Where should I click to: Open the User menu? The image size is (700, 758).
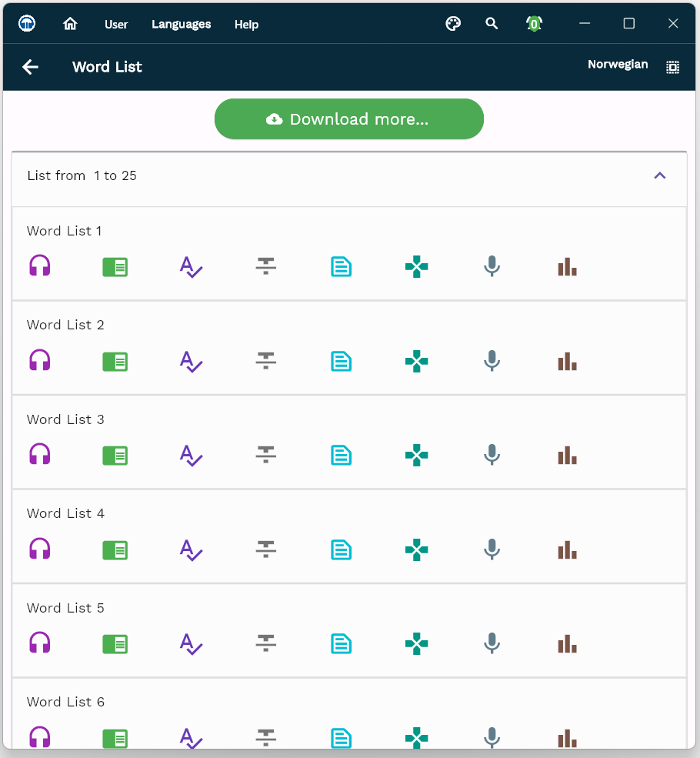116,25
